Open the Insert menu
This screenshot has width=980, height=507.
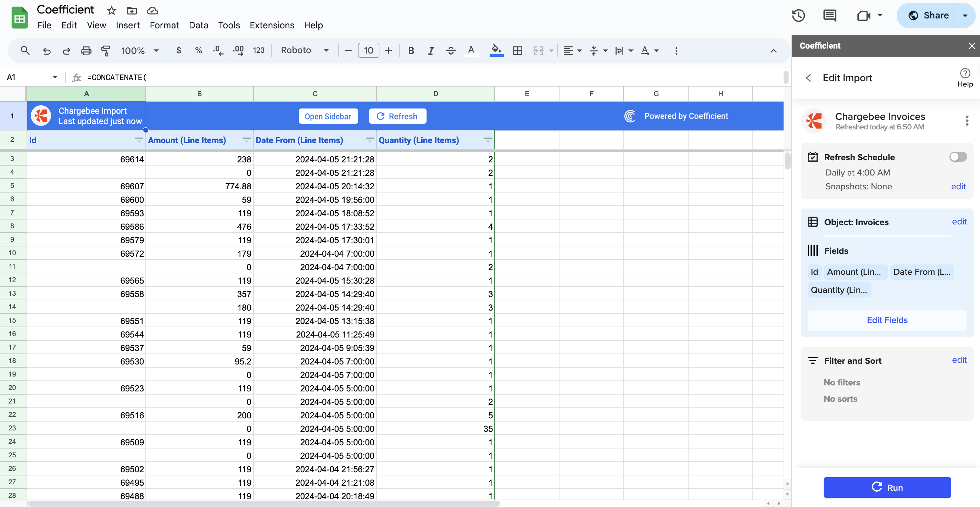(x=128, y=25)
